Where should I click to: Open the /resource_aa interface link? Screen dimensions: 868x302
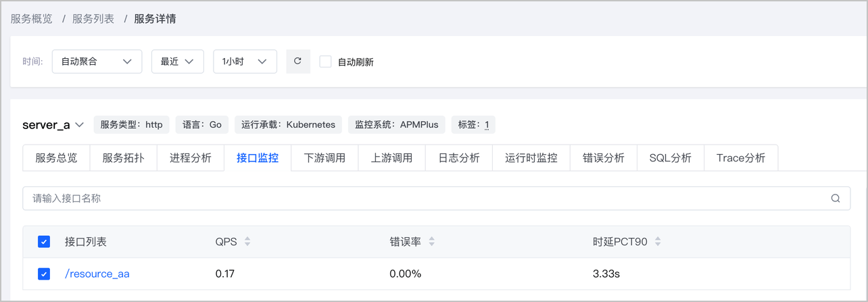97,274
